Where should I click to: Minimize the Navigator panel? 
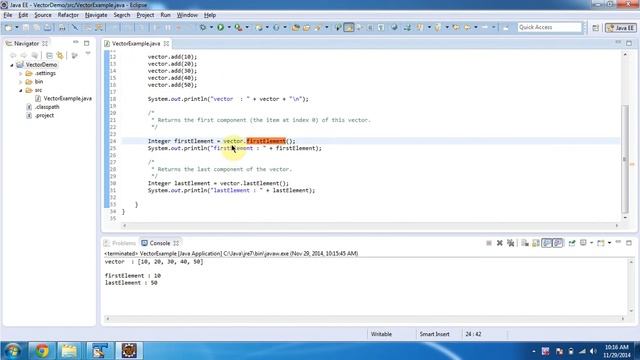[76, 42]
